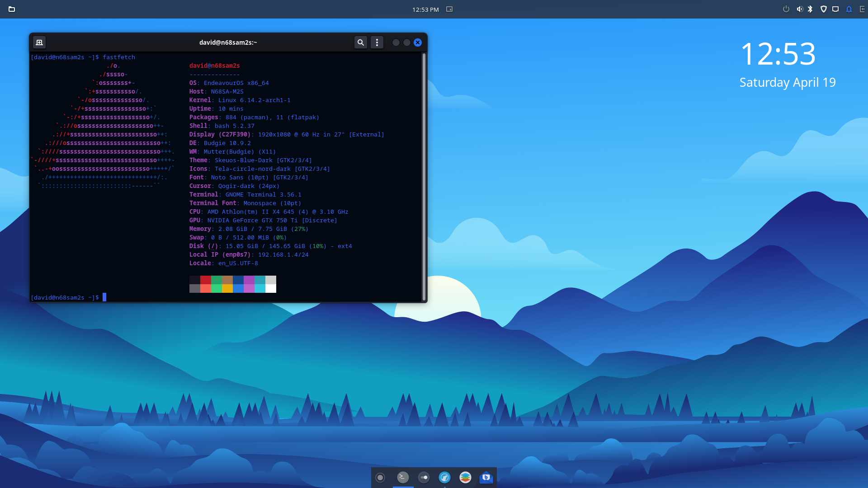The height and width of the screenshot is (488, 868).
Task: Open the terminal three-dot menu
Action: (377, 42)
